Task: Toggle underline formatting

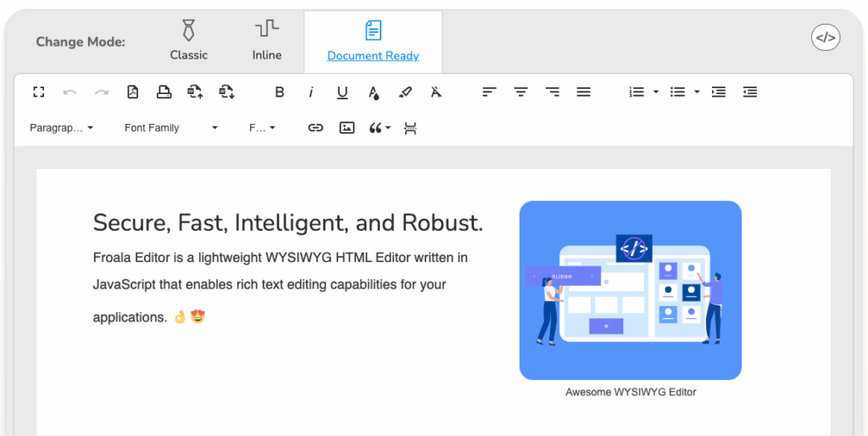Action: coord(342,92)
